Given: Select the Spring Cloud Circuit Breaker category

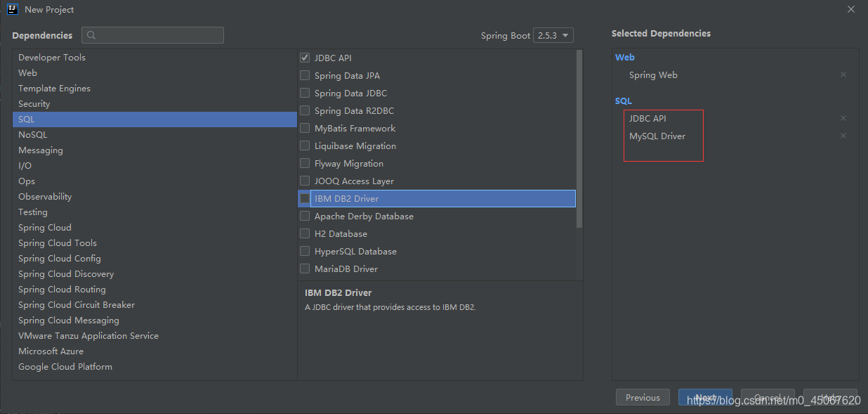Looking at the screenshot, I should [154, 305].
